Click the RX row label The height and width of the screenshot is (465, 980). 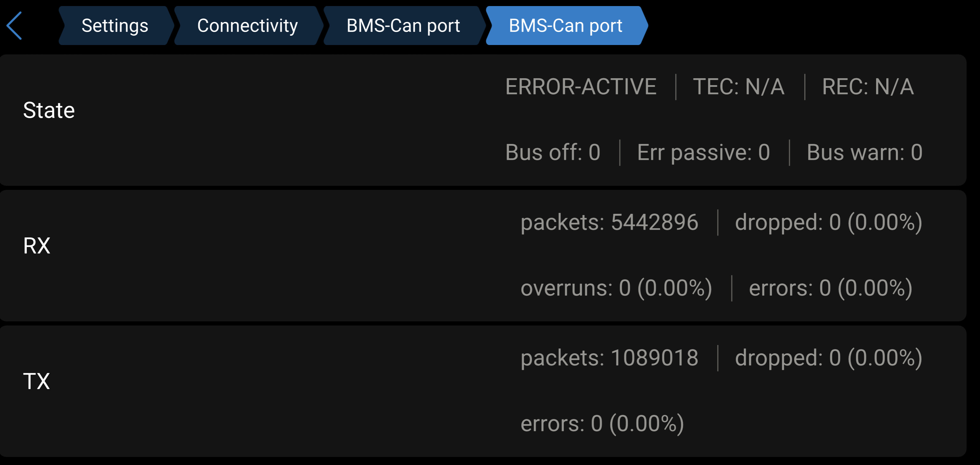[37, 246]
